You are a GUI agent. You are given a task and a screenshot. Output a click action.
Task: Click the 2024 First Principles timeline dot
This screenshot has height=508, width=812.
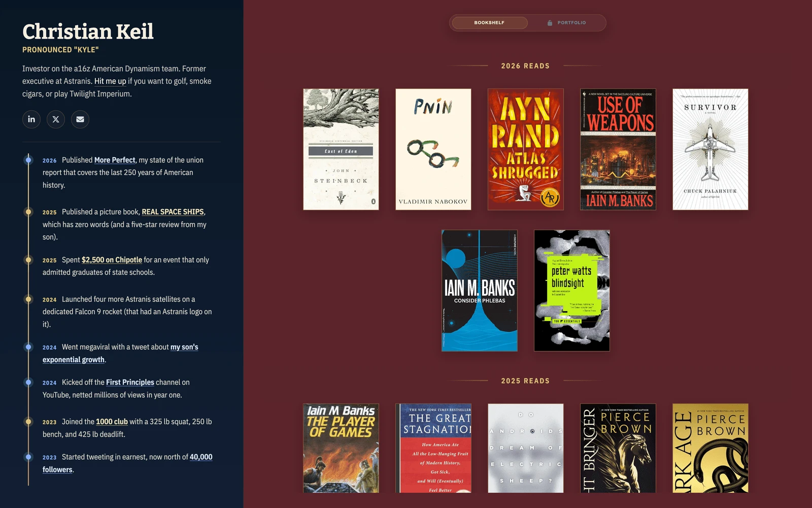click(x=28, y=382)
